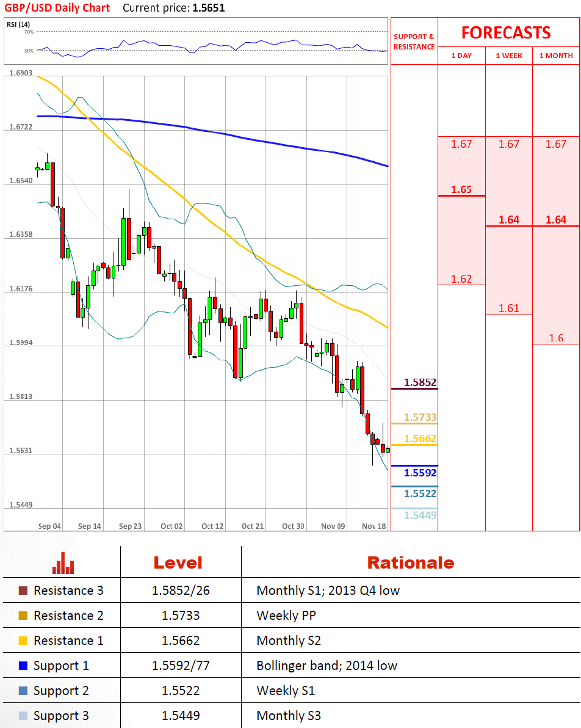The height and width of the screenshot is (728, 581).
Task: Click the 1.5522 level table cell
Action: pos(181,691)
